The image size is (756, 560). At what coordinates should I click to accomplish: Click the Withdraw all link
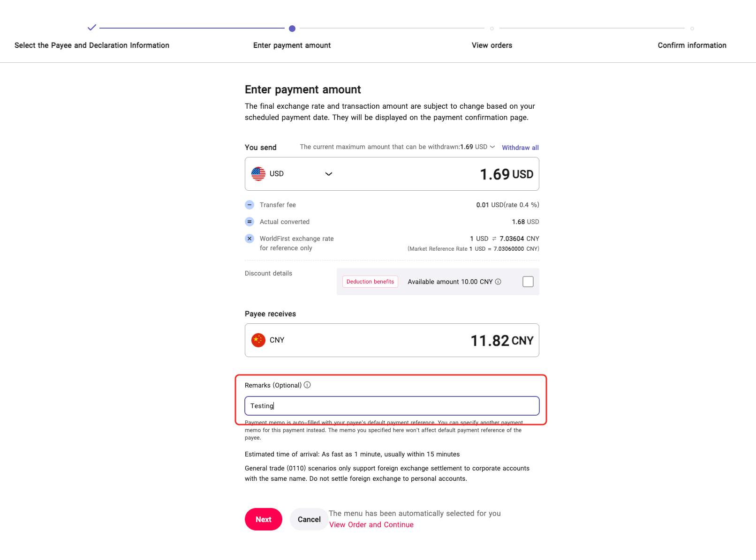coord(520,148)
